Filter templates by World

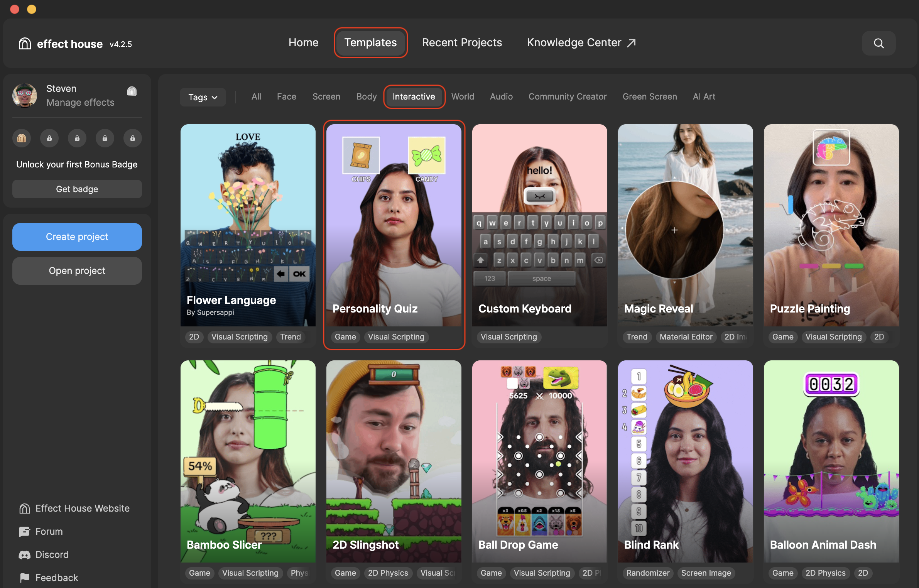(x=463, y=96)
